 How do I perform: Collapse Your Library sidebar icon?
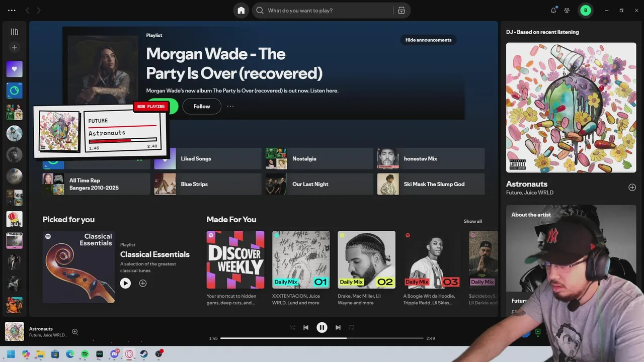pyautogui.click(x=14, y=32)
